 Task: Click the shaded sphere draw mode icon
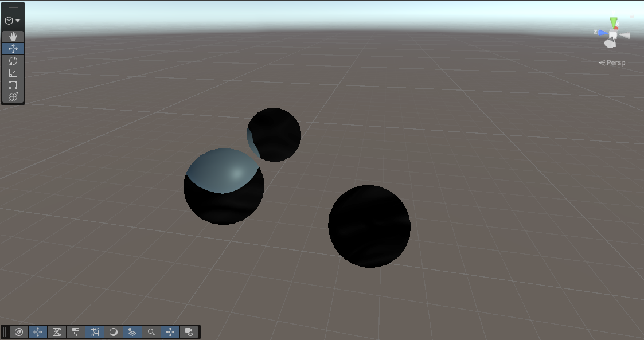pos(114,332)
